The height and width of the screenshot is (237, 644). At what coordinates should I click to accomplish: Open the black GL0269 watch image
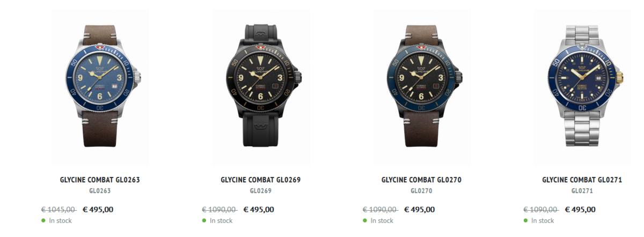(x=261, y=86)
